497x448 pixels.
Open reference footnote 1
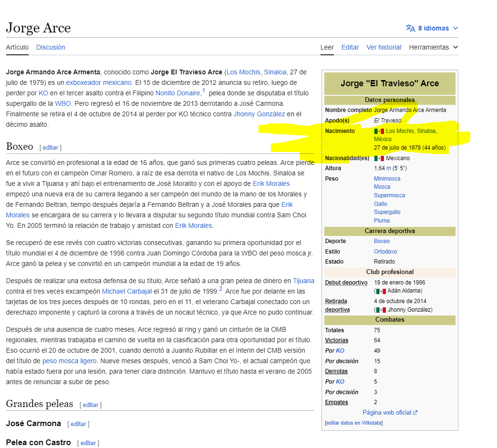coord(204,91)
